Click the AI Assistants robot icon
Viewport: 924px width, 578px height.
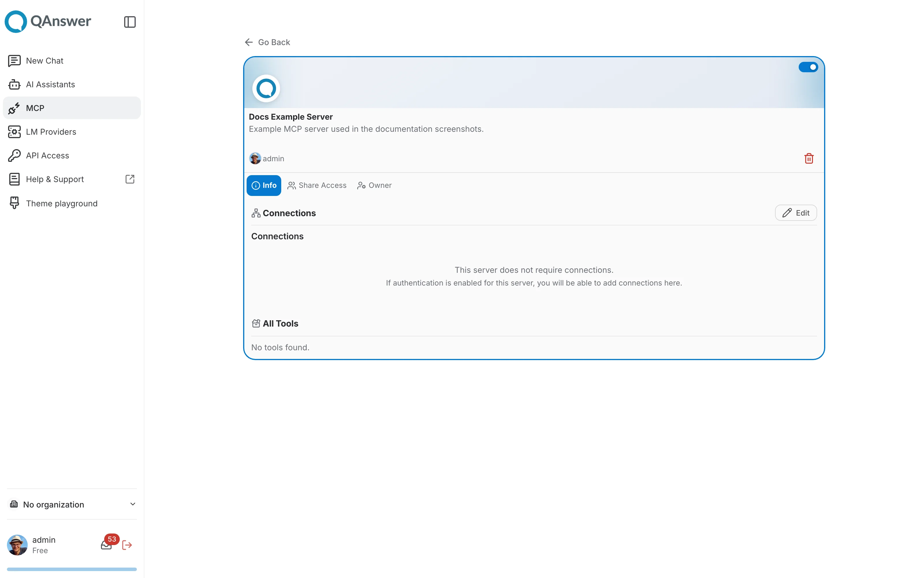[14, 84]
